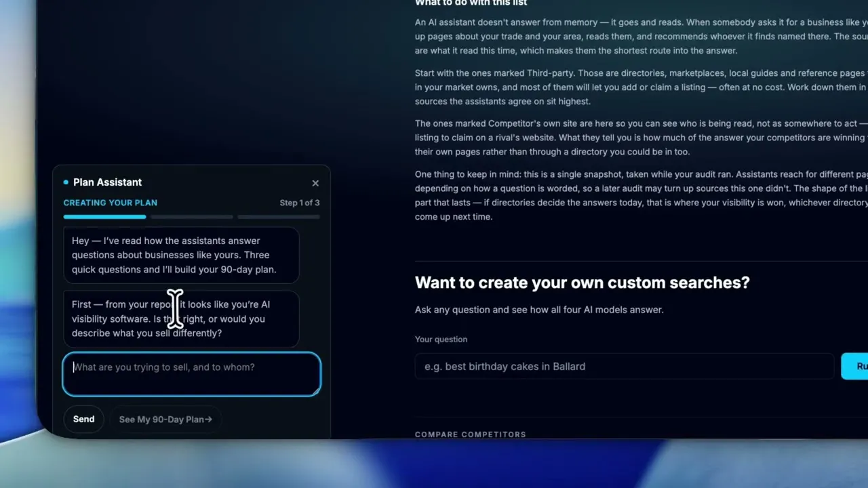Click the 'CREATING YOUR PLAN' label
The height and width of the screenshot is (488, 868).
click(x=111, y=203)
